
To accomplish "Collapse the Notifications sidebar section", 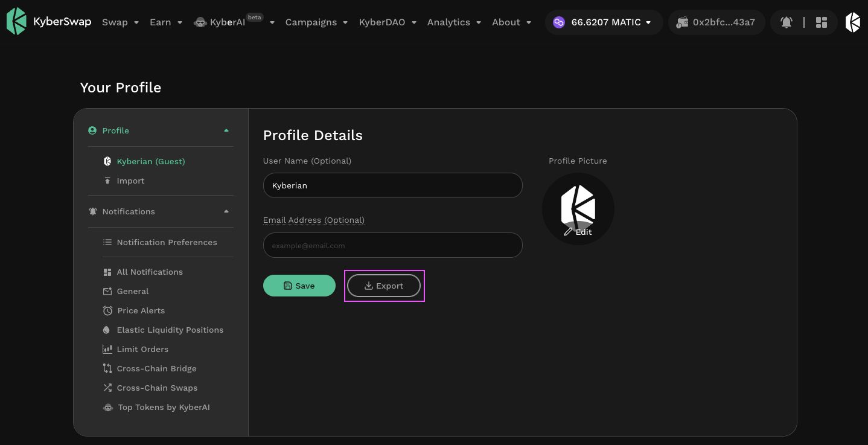I will pyautogui.click(x=226, y=211).
